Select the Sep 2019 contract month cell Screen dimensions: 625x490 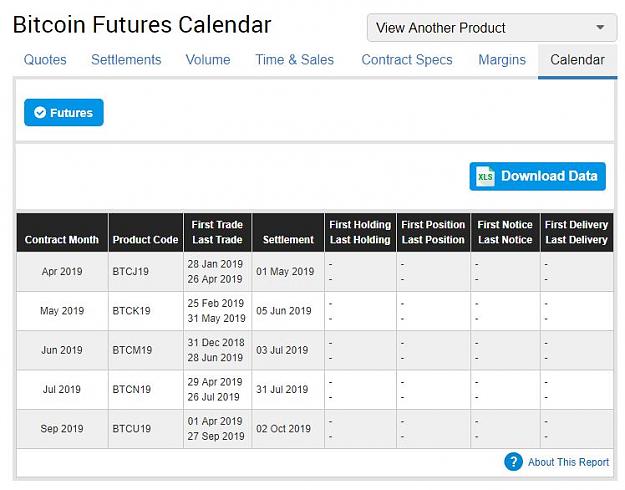(62, 429)
